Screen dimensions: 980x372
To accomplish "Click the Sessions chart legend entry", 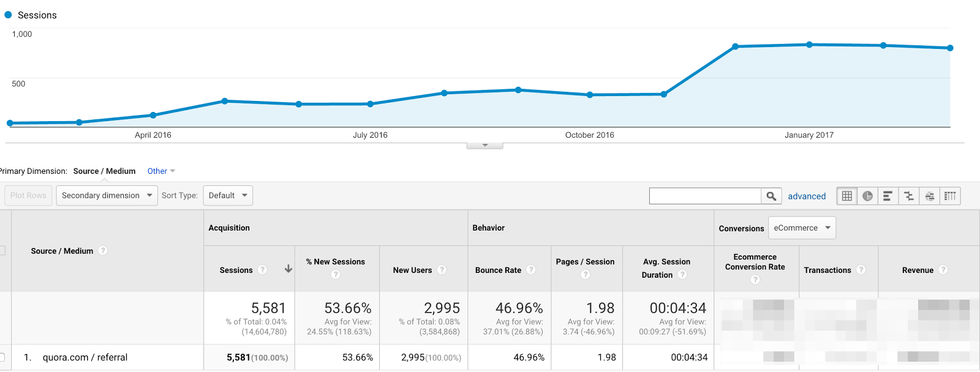I will [x=31, y=15].
